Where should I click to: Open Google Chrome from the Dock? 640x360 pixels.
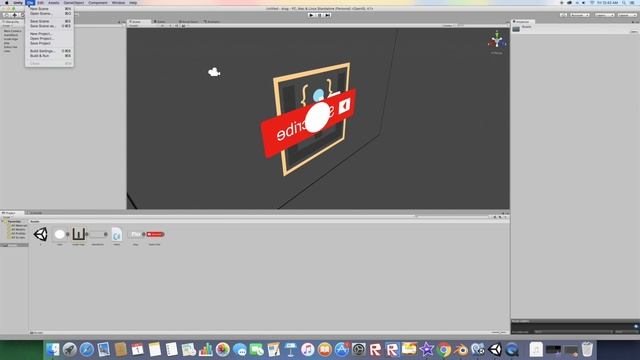click(x=444, y=349)
